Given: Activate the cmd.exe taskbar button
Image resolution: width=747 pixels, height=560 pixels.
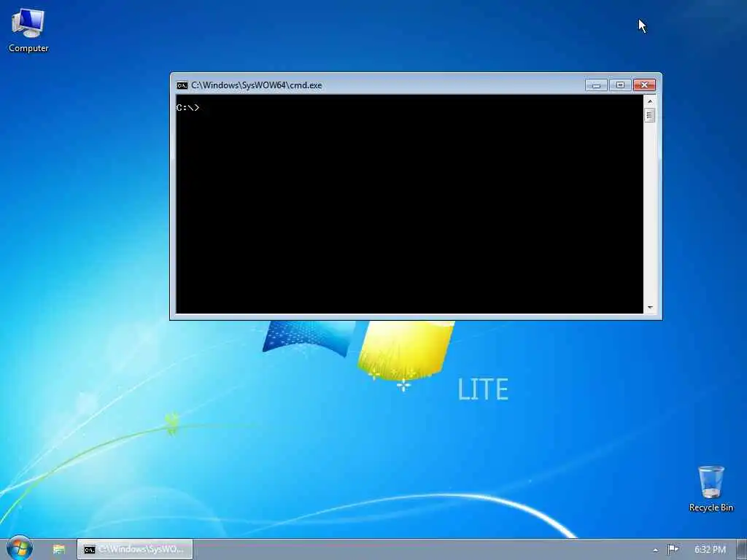Looking at the screenshot, I should click(135, 550).
